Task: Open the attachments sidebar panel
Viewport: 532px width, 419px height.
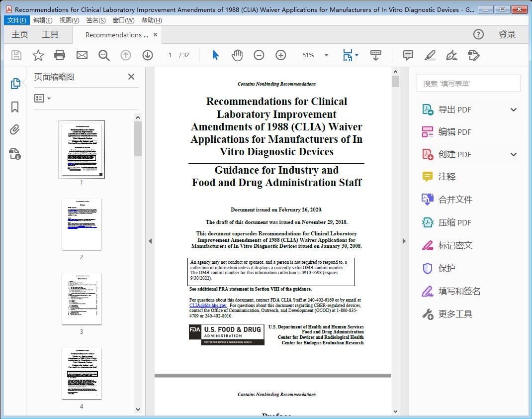Action: (x=15, y=130)
